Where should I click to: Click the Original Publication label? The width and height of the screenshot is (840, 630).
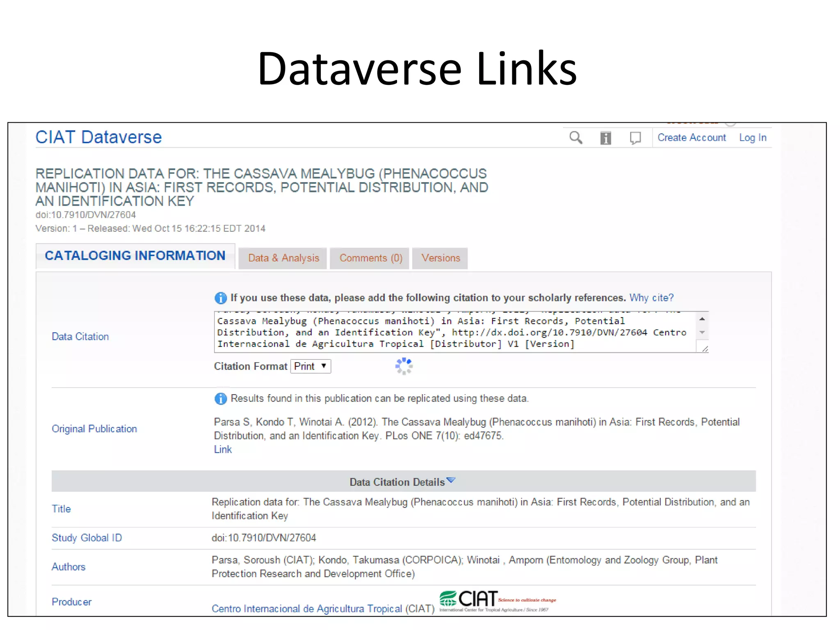click(94, 429)
